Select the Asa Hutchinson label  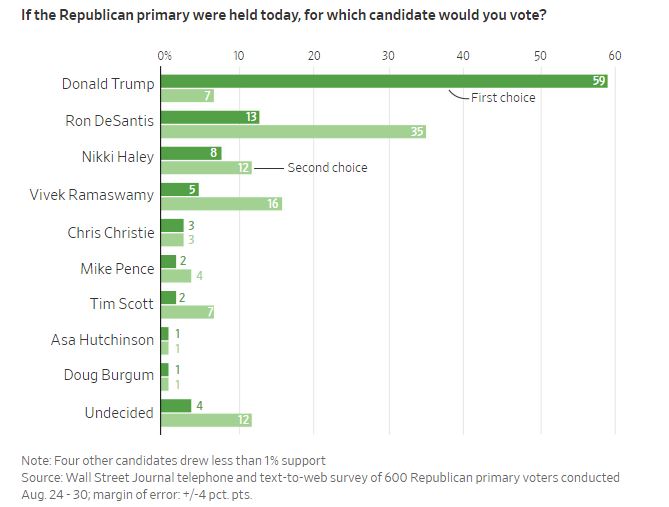click(103, 340)
